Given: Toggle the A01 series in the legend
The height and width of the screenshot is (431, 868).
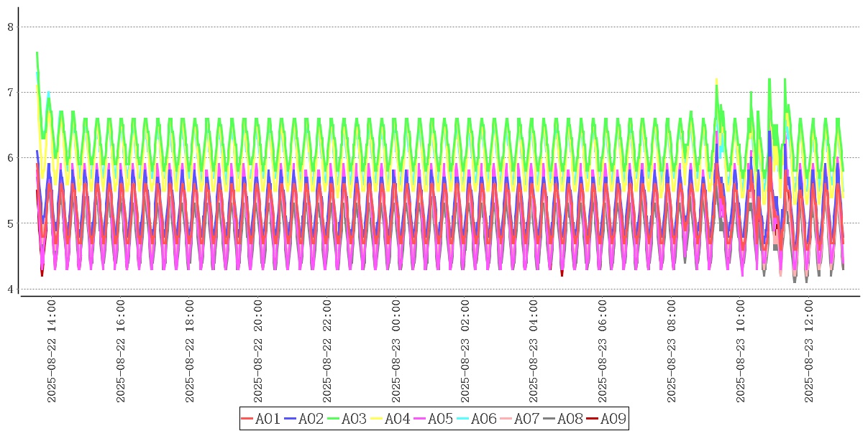Looking at the screenshot, I should pyautogui.click(x=260, y=419).
